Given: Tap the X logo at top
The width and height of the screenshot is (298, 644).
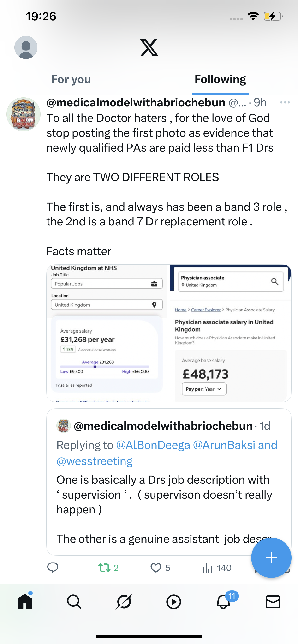Looking at the screenshot, I should (x=149, y=47).
